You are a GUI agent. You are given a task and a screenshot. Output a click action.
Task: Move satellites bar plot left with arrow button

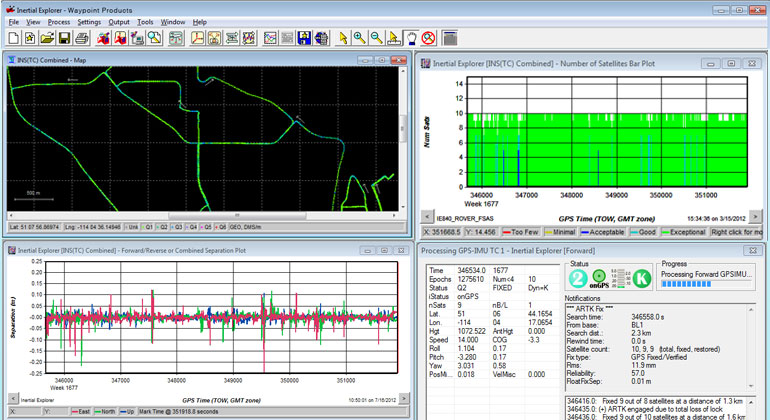point(427,216)
